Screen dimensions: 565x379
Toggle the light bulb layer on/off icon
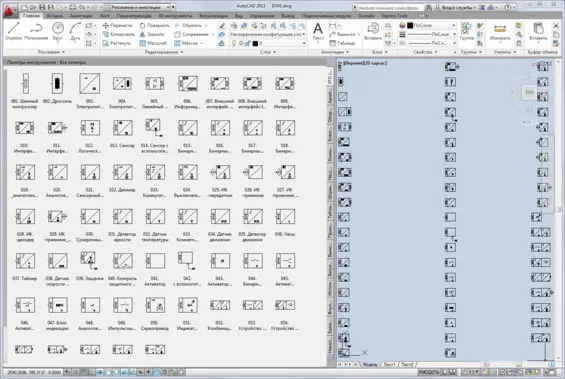[x=234, y=43]
